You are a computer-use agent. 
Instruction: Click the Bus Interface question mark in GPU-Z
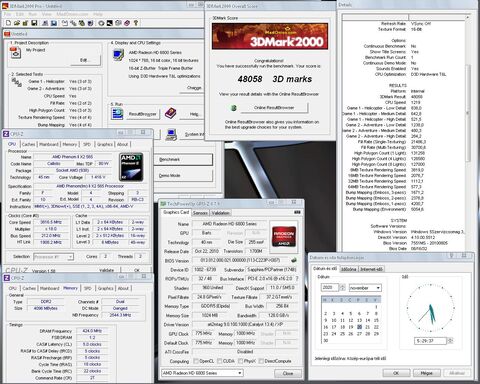(297, 278)
